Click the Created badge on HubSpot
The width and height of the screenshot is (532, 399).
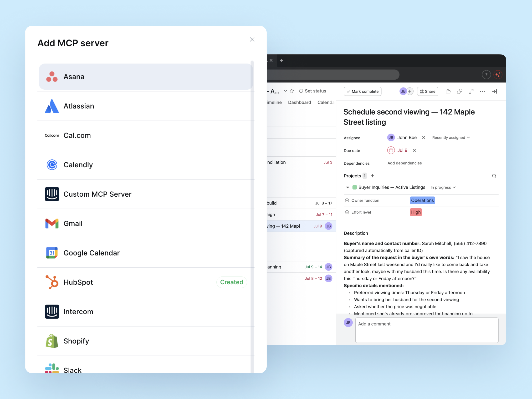(231, 282)
